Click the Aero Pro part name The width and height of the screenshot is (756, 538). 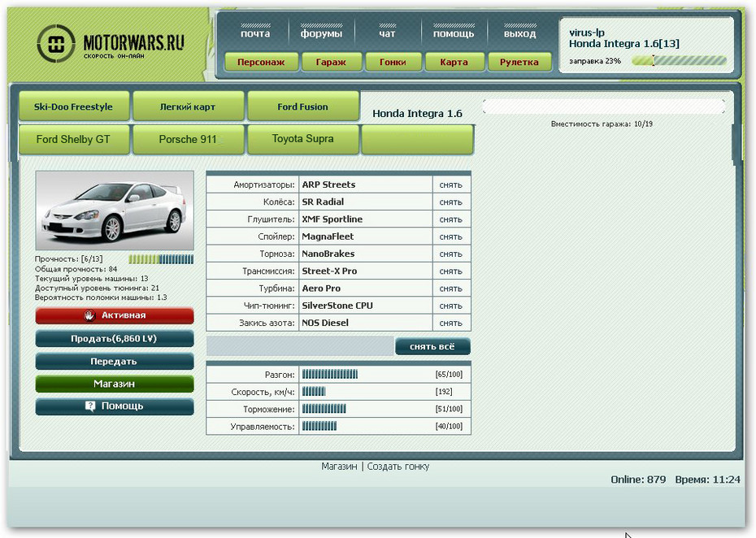(321, 289)
